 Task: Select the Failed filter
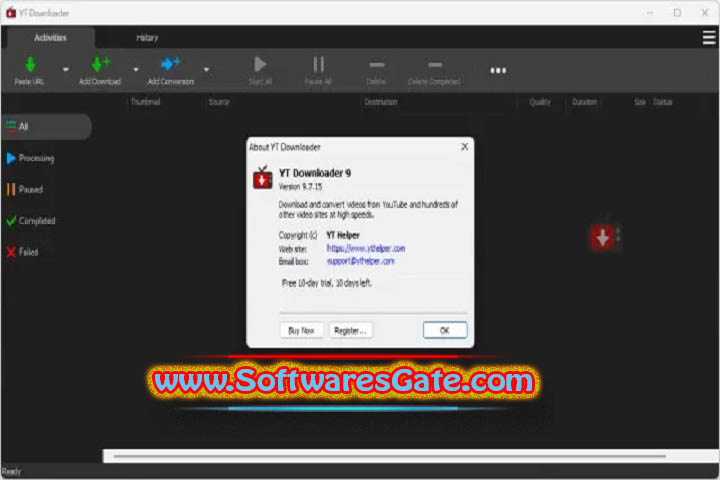tap(22, 252)
